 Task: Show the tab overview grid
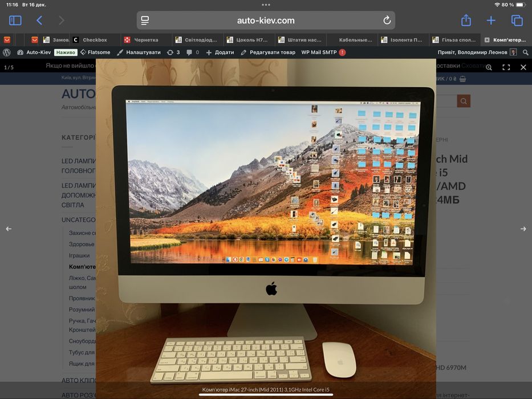[517, 21]
